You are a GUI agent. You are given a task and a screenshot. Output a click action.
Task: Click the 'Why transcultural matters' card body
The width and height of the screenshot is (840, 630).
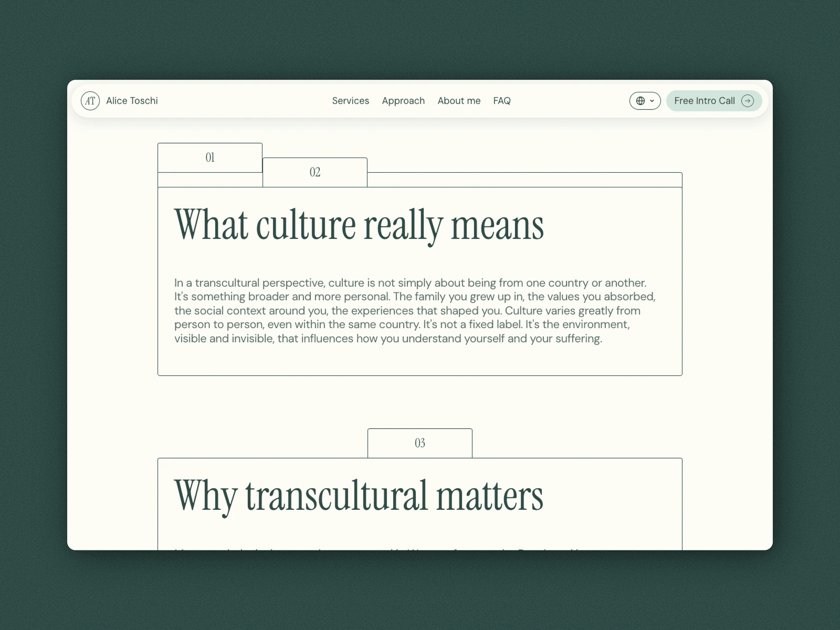(420, 504)
